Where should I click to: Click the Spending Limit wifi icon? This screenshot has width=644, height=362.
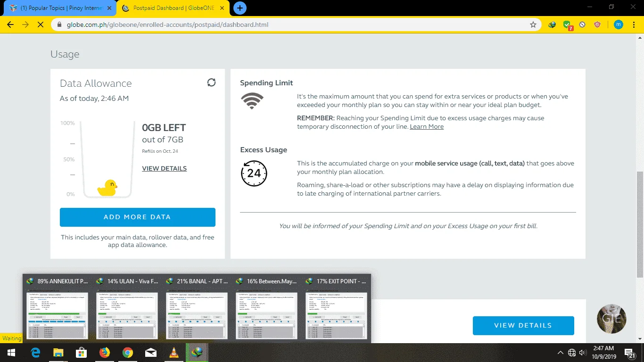pos(252,101)
